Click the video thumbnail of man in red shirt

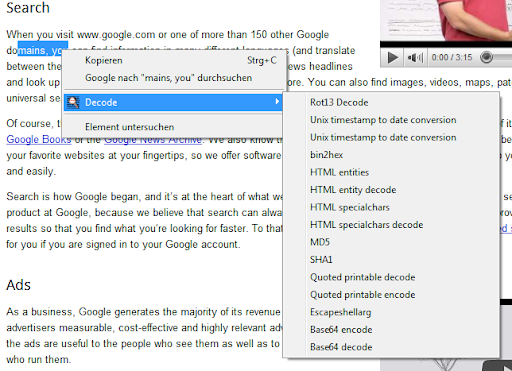[446, 20]
